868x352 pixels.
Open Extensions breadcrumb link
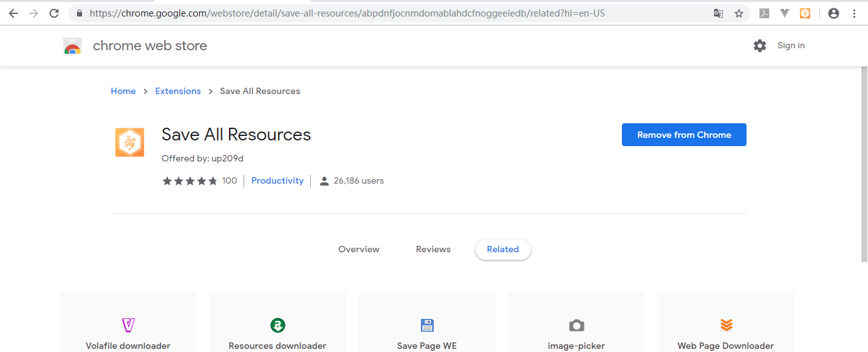pyautogui.click(x=178, y=91)
